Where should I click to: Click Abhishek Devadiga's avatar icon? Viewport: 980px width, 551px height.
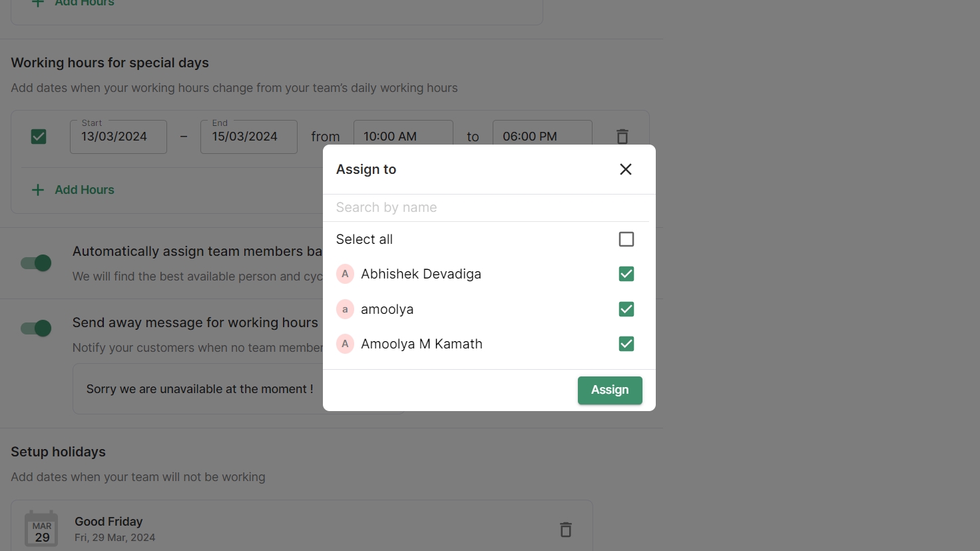coord(345,274)
